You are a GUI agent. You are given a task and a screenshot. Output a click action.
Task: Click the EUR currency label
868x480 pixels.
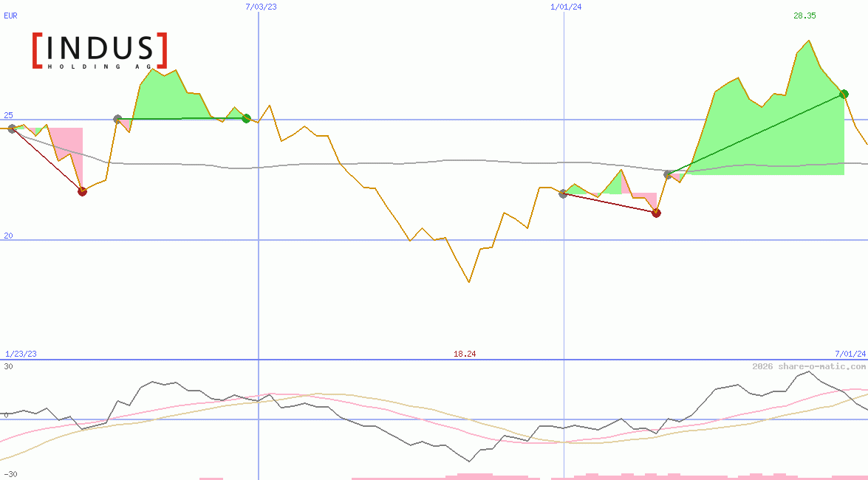pos(10,16)
